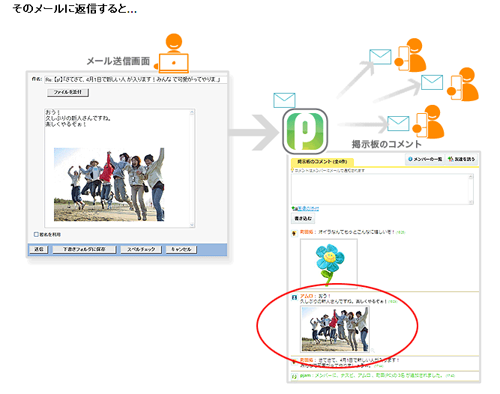Open the group photo thumbnail in comments

tap(335, 329)
